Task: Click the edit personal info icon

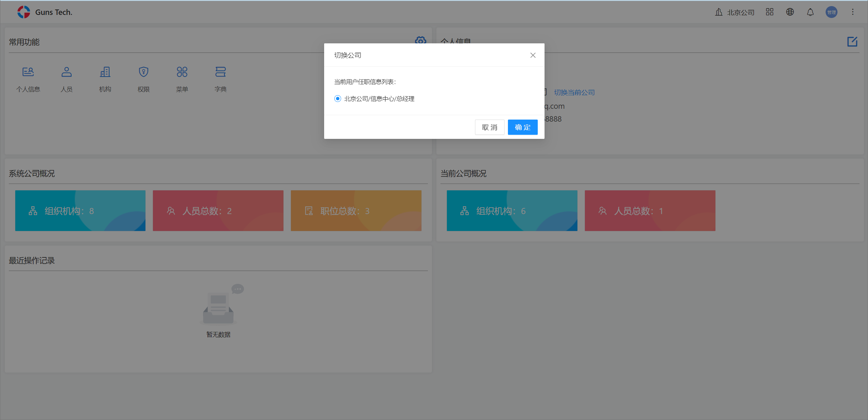Action: (852, 42)
